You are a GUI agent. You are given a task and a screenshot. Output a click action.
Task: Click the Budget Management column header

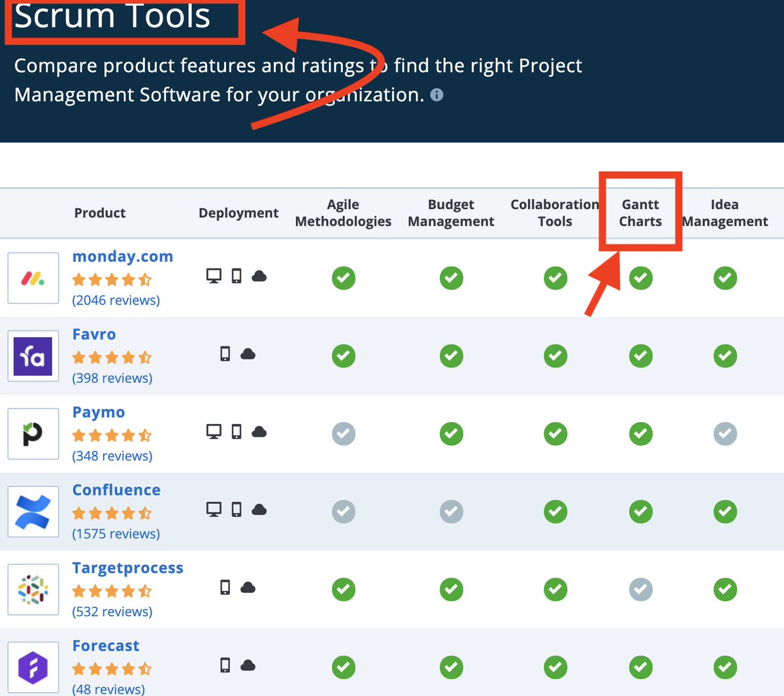(451, 213)
